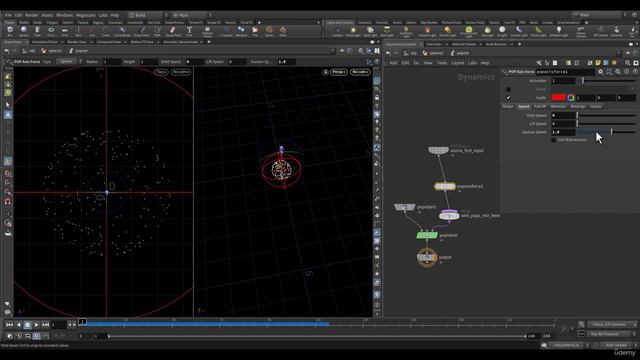
Task: Open the Layout menu in network editor
Action: tap(458, 63)
